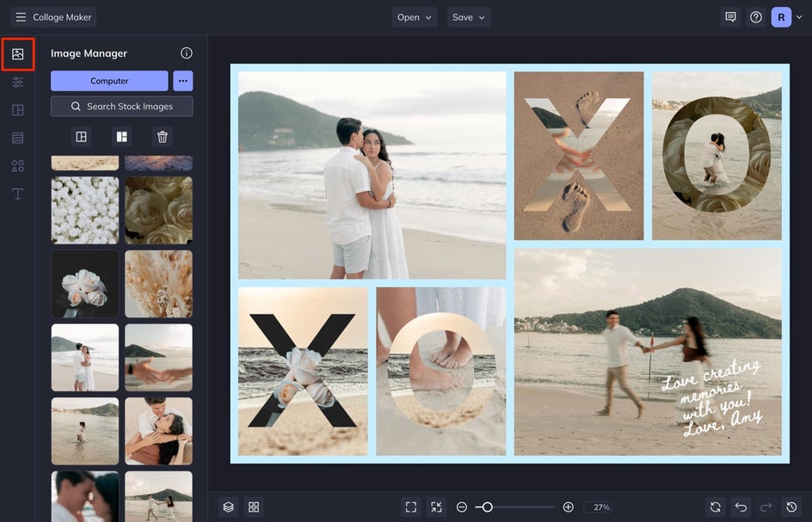Image resolution: width=812 pixels, height=522 pixels.
Task: Open the feedback chat icon
Action: click(x=730, y=17)
